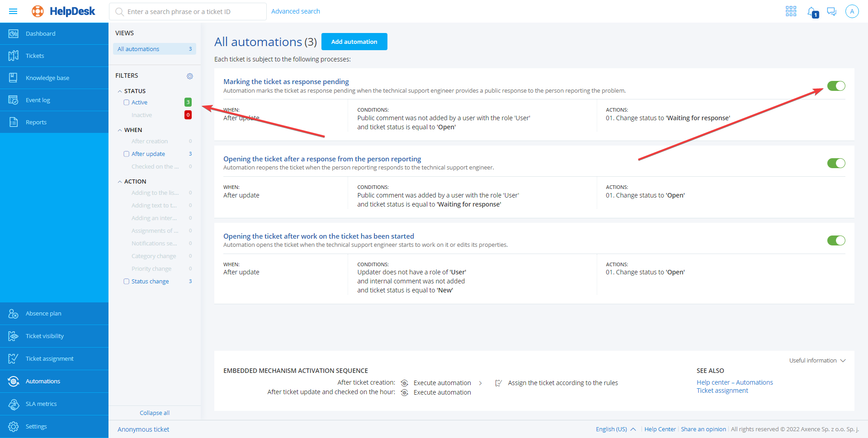Image resolution: width=868 pixels, height=438 pixels.
Task: Click the hamburger menu icon
Action: pyautogui.click(x=13, y=11)
